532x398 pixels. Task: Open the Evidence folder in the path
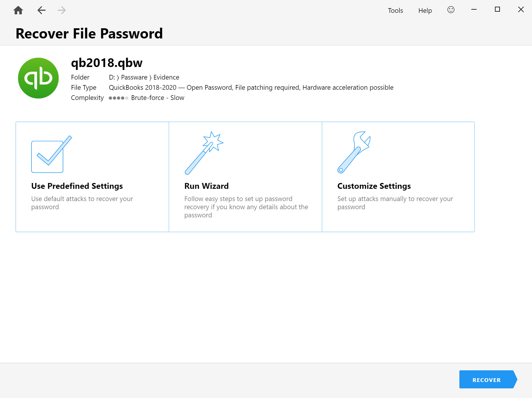coord(166,77)
